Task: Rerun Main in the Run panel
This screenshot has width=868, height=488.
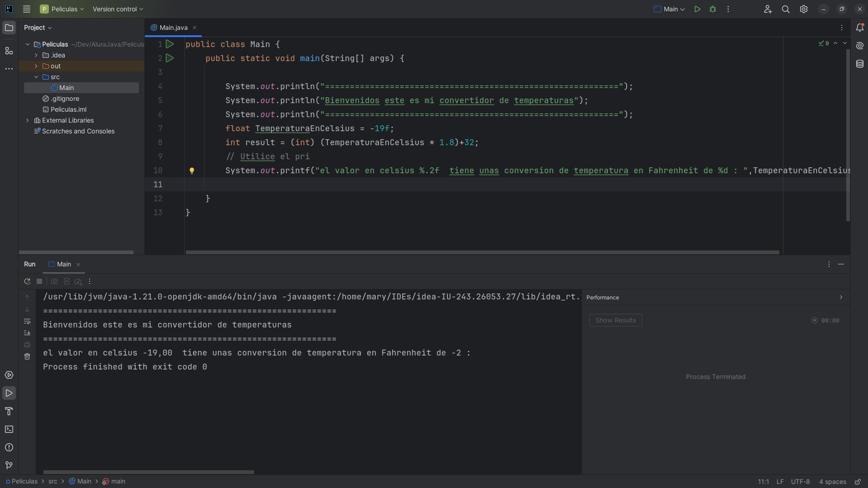Action: (28, 281)
